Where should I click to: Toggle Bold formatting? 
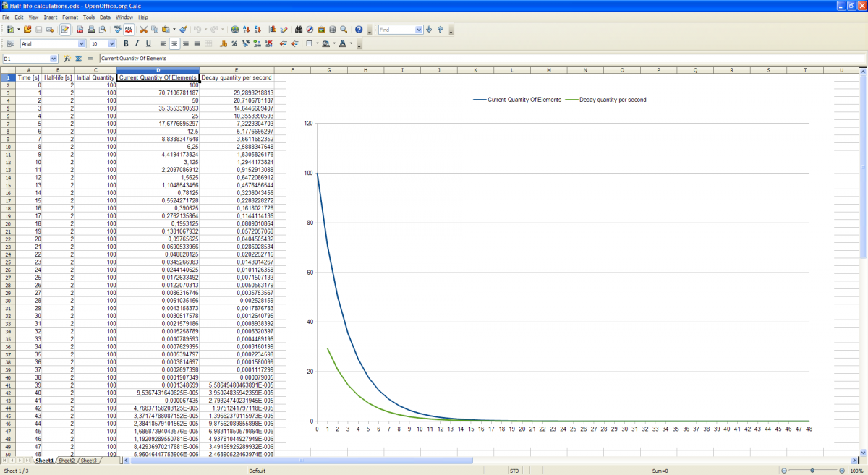(126, 44)
